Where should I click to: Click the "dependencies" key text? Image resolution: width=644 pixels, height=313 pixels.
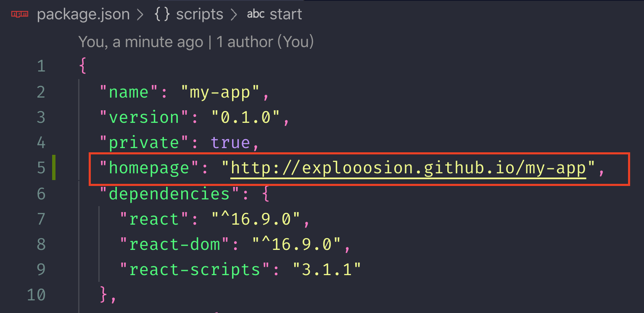pos(170,194)
